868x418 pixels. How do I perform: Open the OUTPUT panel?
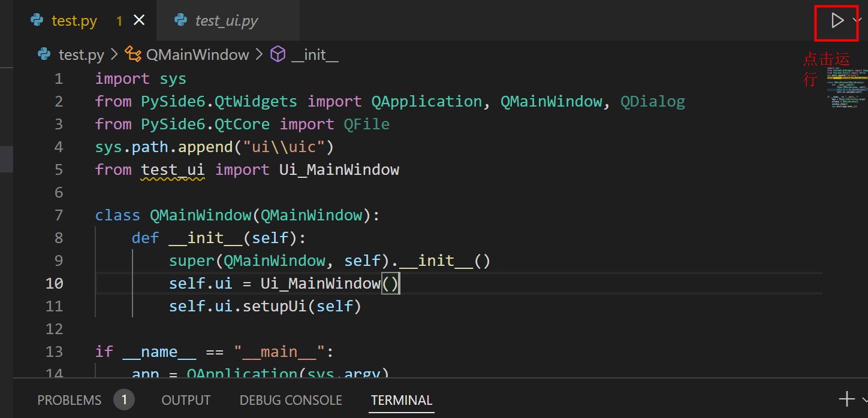tap(186, 399)
